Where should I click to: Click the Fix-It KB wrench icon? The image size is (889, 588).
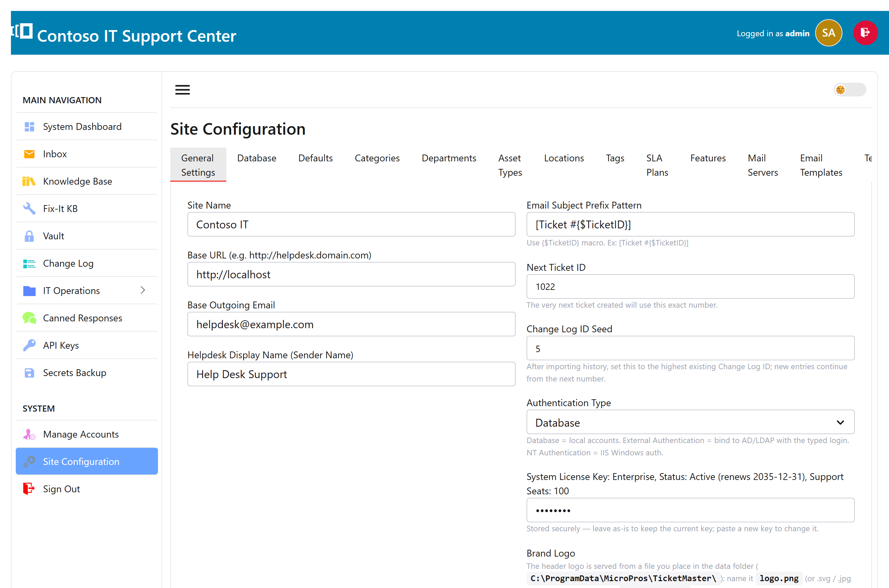[29, 209]
